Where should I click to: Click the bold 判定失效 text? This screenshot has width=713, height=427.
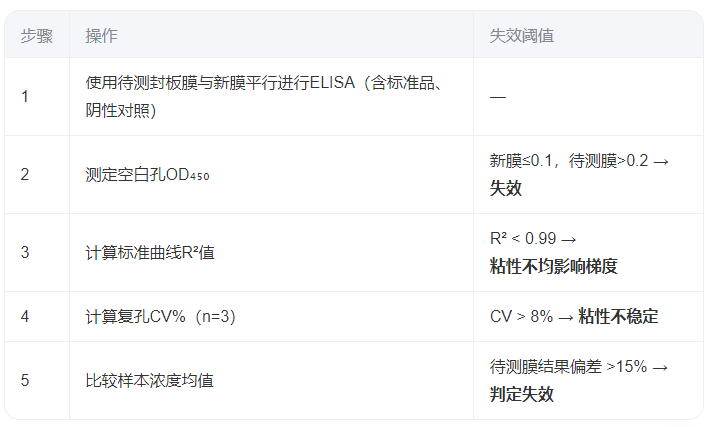click(x=521, y=394)
